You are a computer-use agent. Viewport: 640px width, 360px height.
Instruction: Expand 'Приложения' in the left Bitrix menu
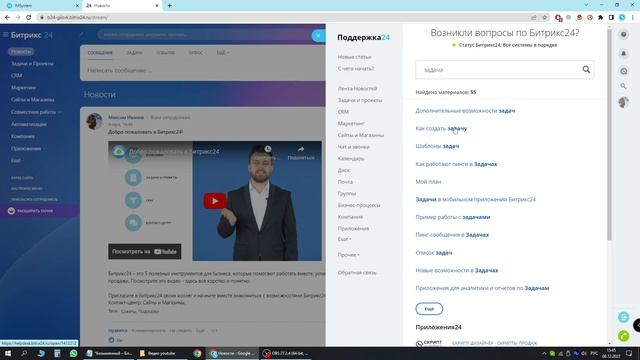point(28,149)
